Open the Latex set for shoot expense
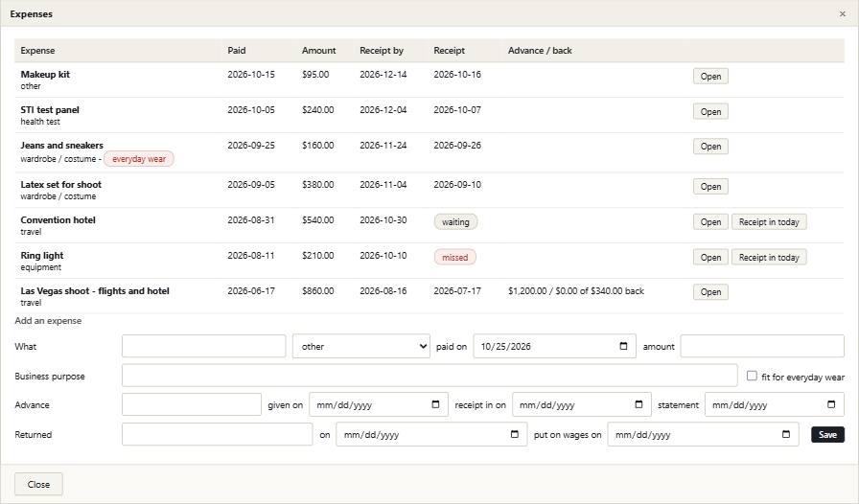The image size is (859, 504). pyautogui.click(x=710, y=186)
